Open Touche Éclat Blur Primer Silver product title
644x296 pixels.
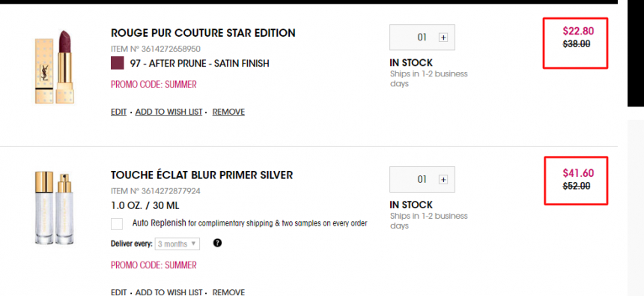201,175
